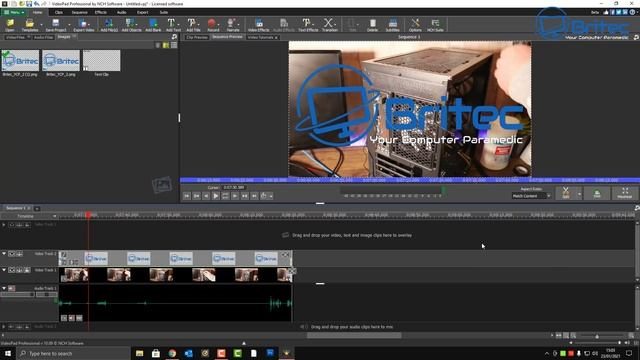Click the taskbar search box
Viewport: 640px width, 360px height.
click(x=73, y=353)
